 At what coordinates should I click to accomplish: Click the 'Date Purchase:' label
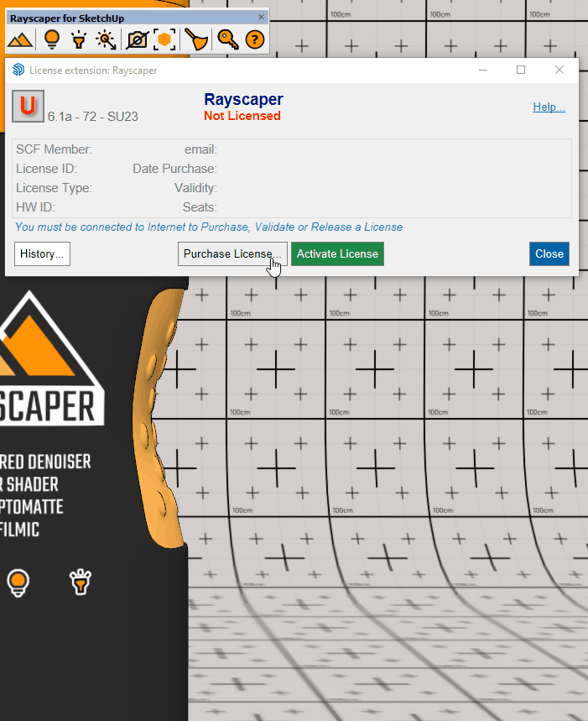click(x=174, y=169)
